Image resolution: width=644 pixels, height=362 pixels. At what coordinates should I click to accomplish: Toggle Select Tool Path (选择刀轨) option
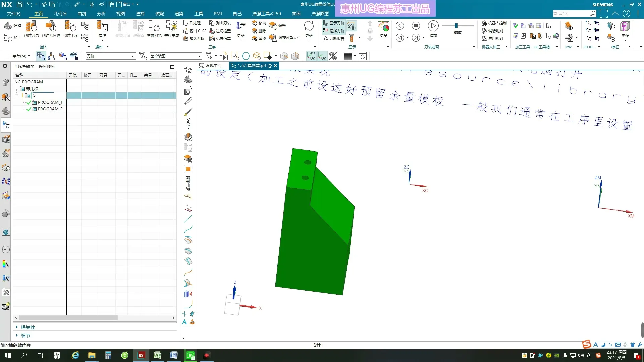click(x=334, y=31)
